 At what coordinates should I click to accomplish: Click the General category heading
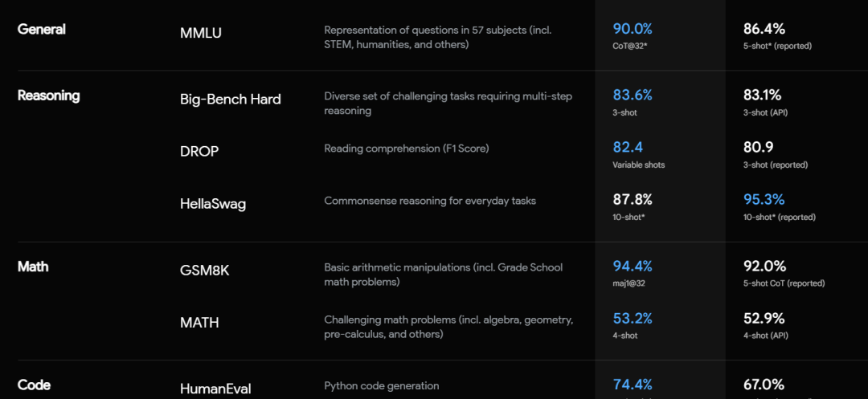42,30
